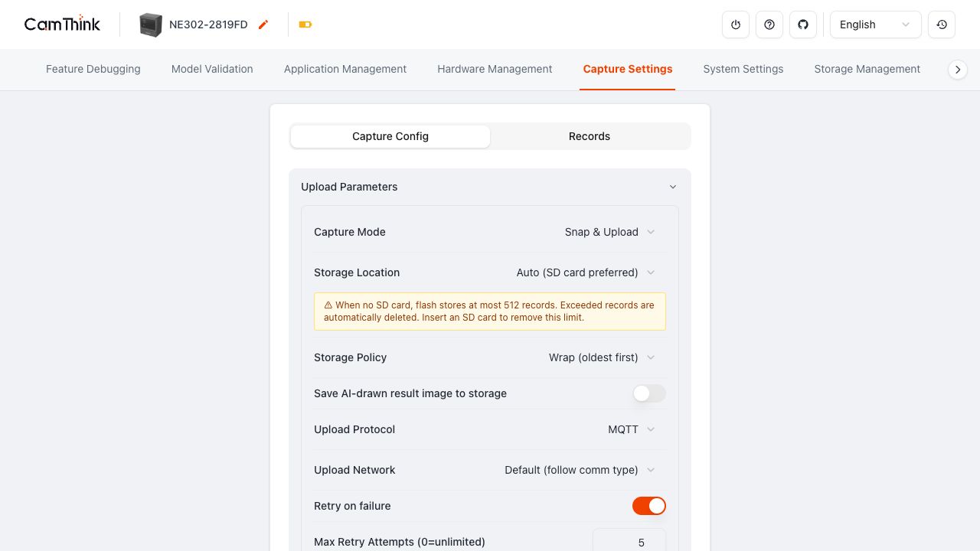Disable Retry on failure toggle
The height and width of the screenshot is (551, 980).
[x=649, y=506]
